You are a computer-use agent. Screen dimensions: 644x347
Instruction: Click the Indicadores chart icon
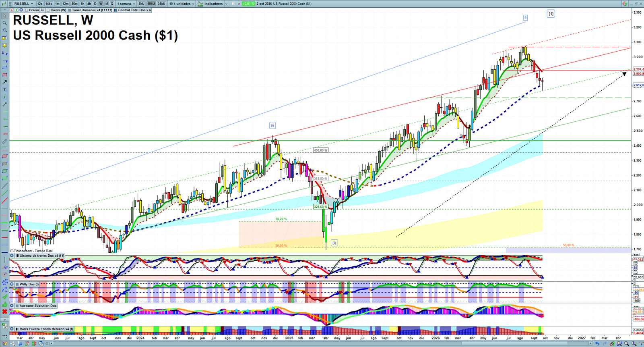tap(200, 4)
